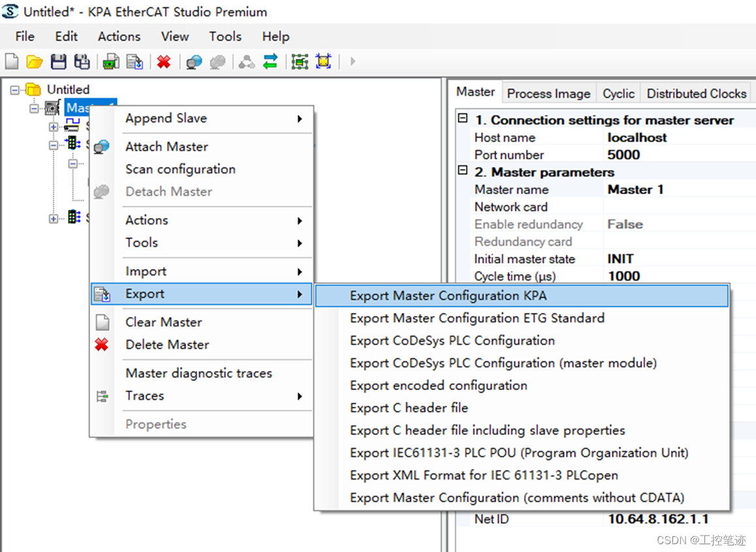Open the Import submenu

pyautogui.click(x=202, y=272)
